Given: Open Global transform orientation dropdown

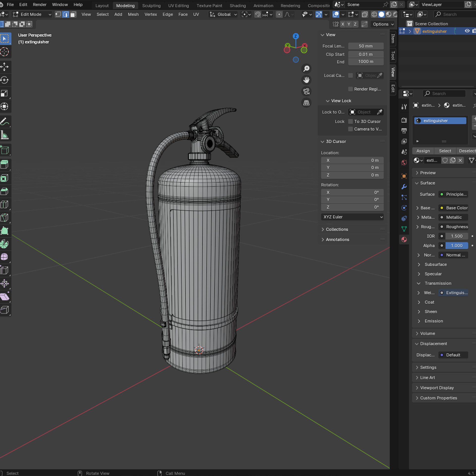Looking at the screenshot, I should pyautogui.click(x=223, y=14).
